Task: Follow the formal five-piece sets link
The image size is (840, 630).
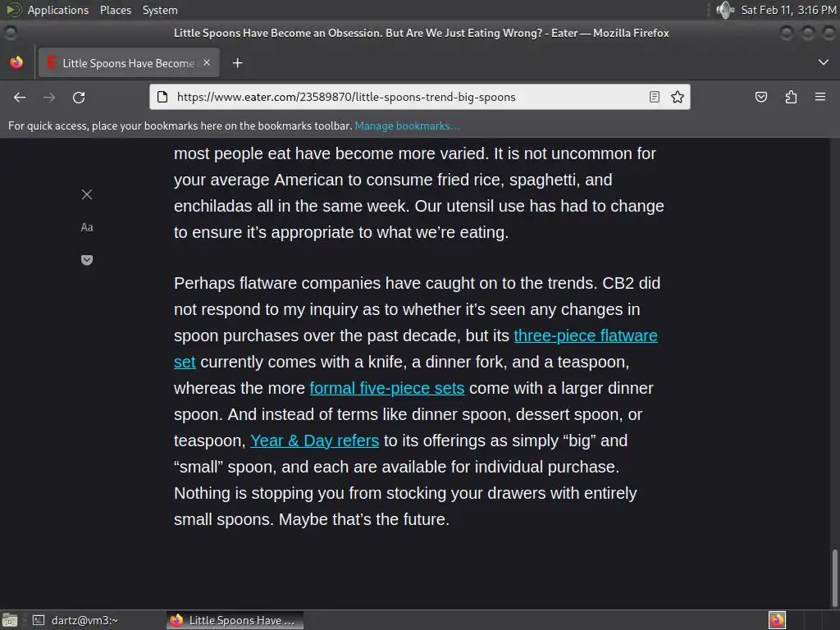Action: coord(387,388)
